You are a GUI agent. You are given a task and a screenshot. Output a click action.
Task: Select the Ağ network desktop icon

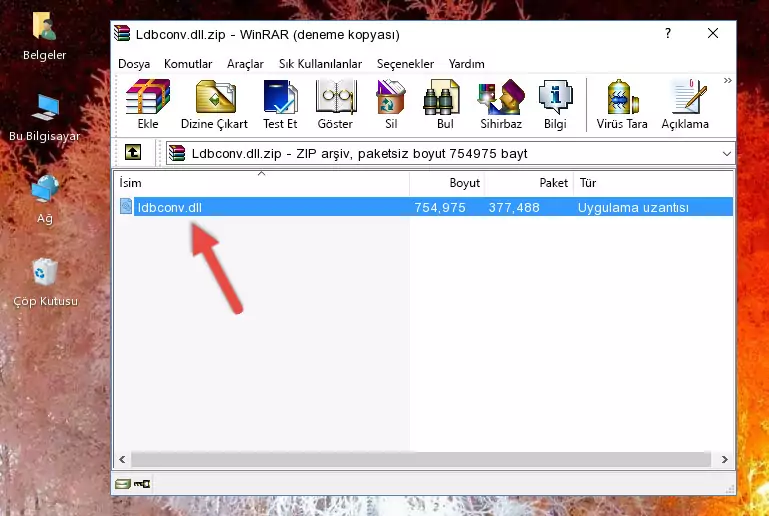(45, 200)
